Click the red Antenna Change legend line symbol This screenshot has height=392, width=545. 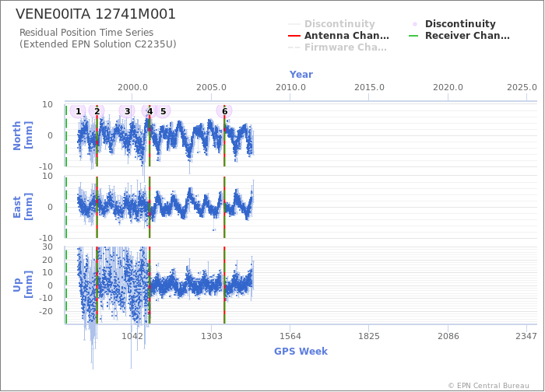click(x=294, y=36)
